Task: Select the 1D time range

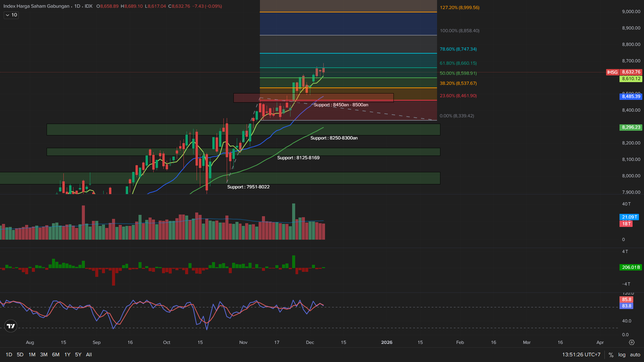Action: [x=9, y=355]
